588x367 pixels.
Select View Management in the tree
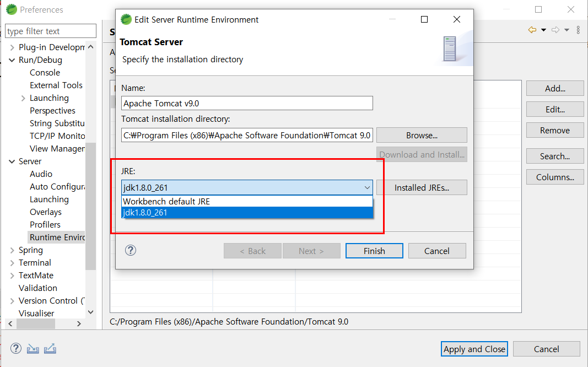pos(57,149)
